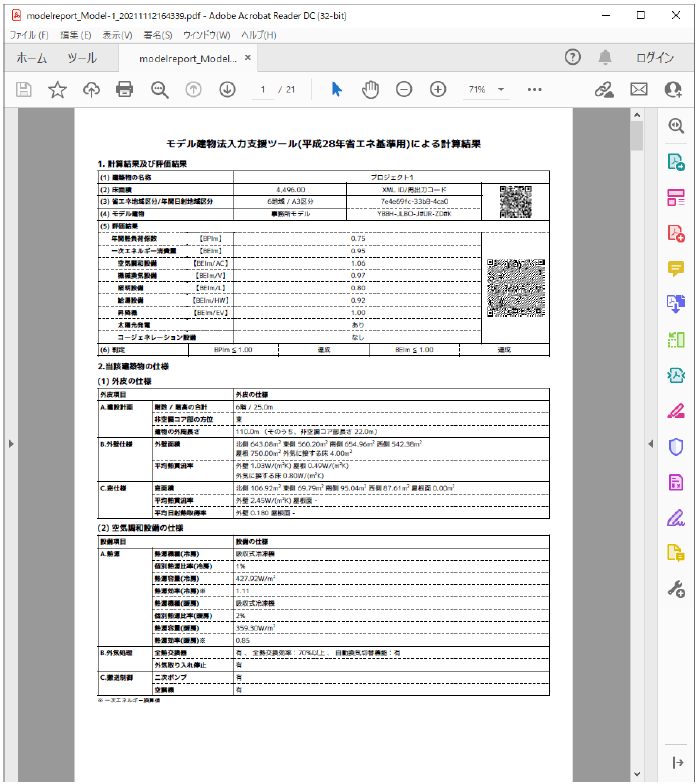Click the プロジェクト1 building name cell

pyautogui.click(x=392, y=177)
